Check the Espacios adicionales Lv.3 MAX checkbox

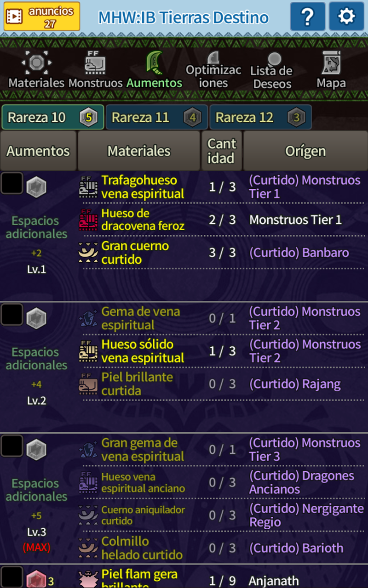click(x=11, y=446)
